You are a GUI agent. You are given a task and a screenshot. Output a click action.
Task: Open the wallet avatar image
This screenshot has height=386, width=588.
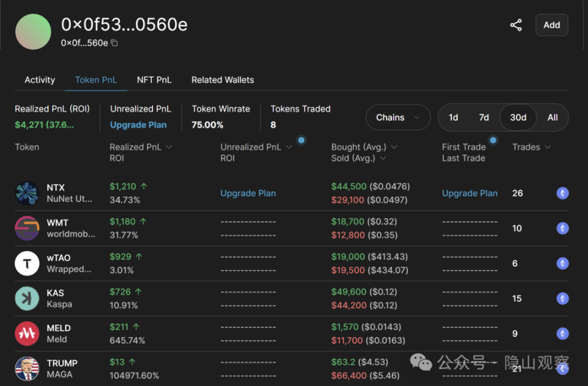coord(33,31)
